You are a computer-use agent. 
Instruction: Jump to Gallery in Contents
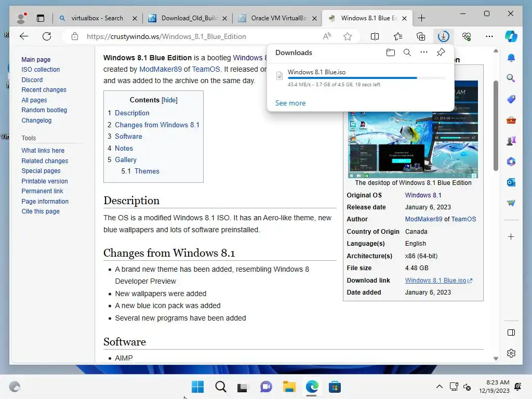coord(126,160)
